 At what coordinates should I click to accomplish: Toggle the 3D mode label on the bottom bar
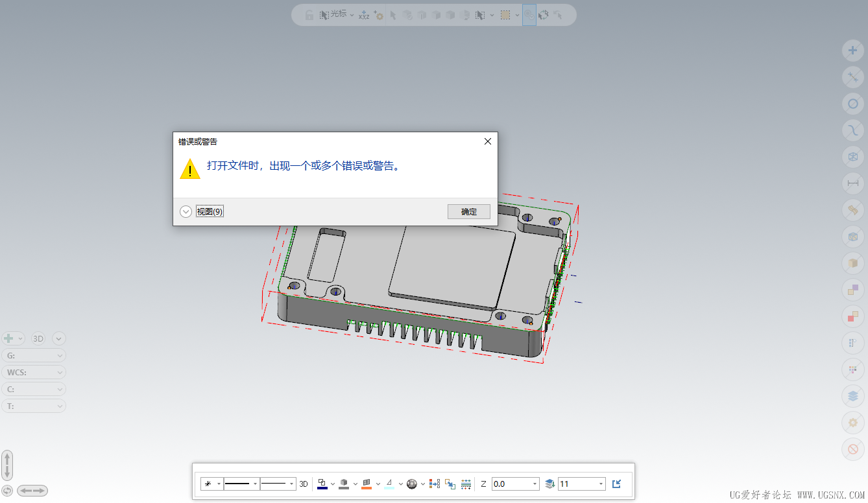click(x=304, y=484)
